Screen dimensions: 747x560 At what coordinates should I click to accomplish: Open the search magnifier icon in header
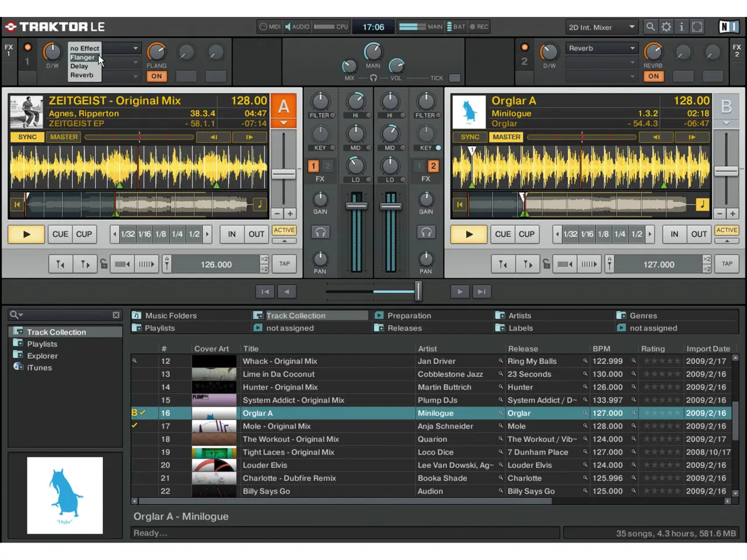(x=650, y=27)
